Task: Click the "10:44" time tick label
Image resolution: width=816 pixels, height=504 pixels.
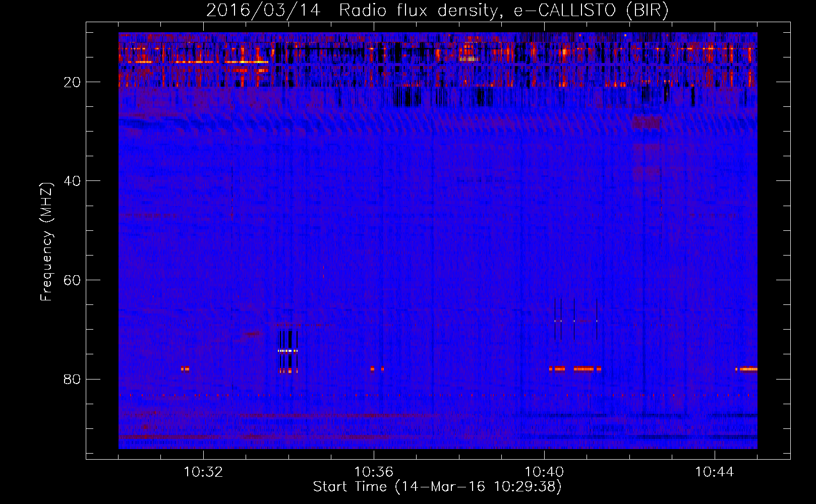Action: pyautogui.click(x=715, y=472)
